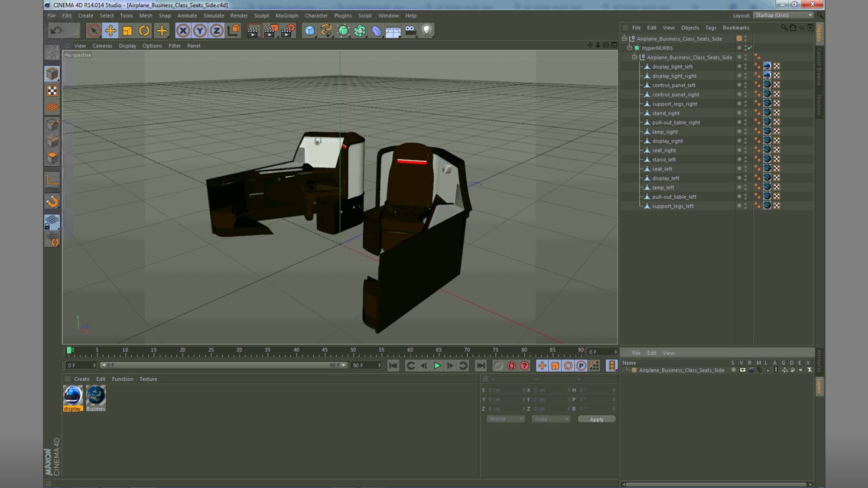
Task: Open the MoGraph menu
Action: coord(287,15)
